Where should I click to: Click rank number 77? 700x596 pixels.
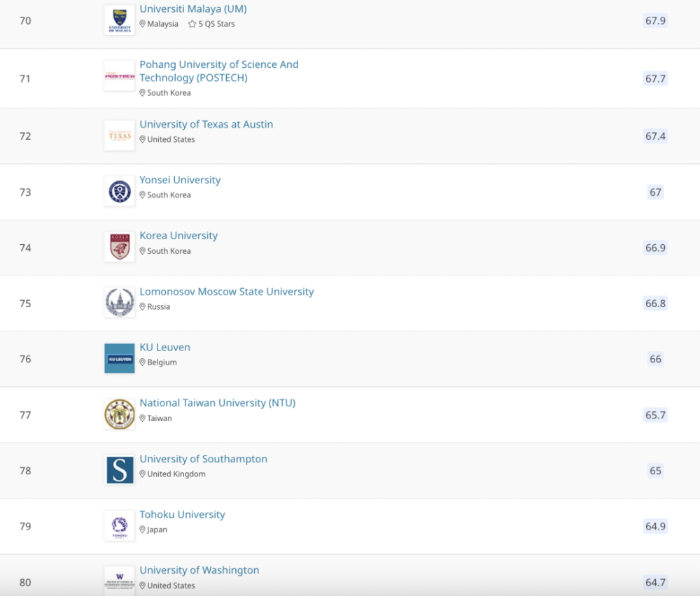point(25,416)
